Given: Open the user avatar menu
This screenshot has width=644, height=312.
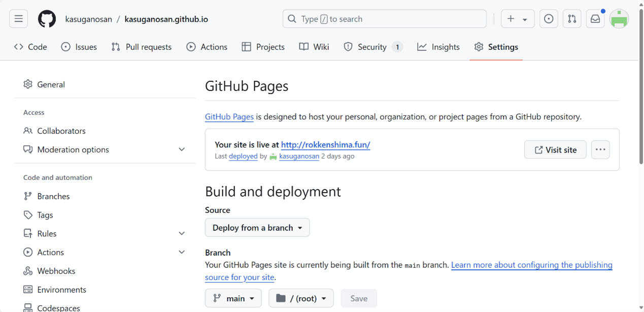Looking at the screenshot, I should (619, 19).
